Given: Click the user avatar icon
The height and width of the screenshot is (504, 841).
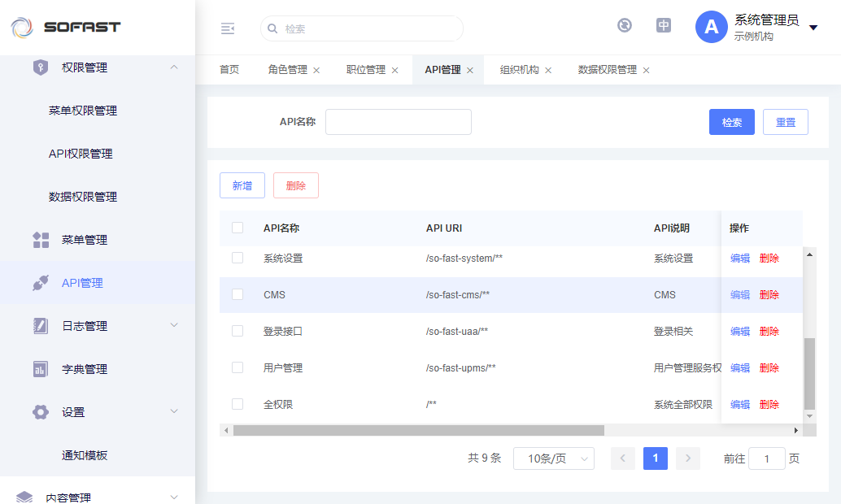Looking at the screenshot, I should [x=711, y=27].
